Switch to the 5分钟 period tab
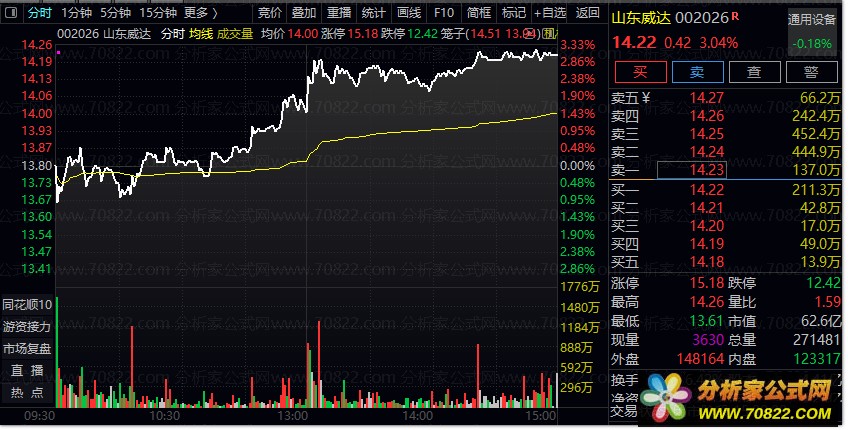 (115, 12)
